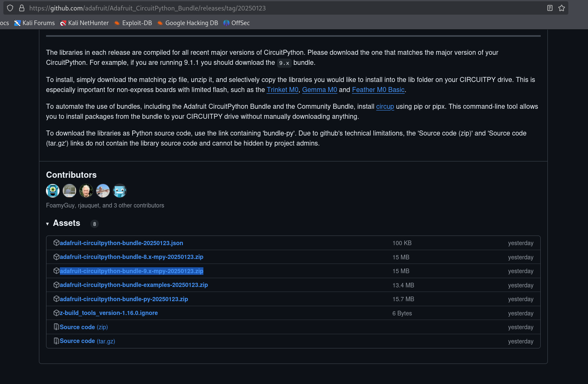The width and height of the screenshot is (588, 384).
Task: Click the file icon beside Source code (tar.gz)
Action: pyautogui.click(x=56, y=341)
